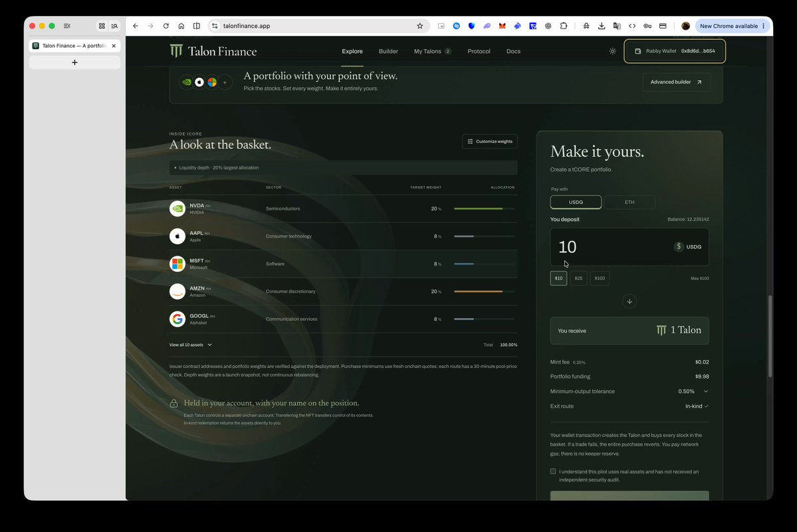Viewport: 797px width, 532px height.
Task: Select ETH as the payment token
Action: point(629,202)
